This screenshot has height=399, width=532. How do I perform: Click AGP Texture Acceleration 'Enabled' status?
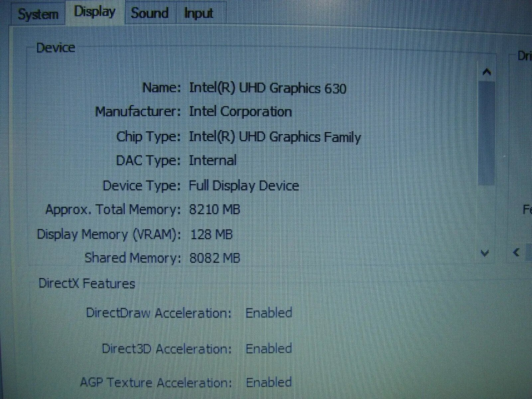269,383
